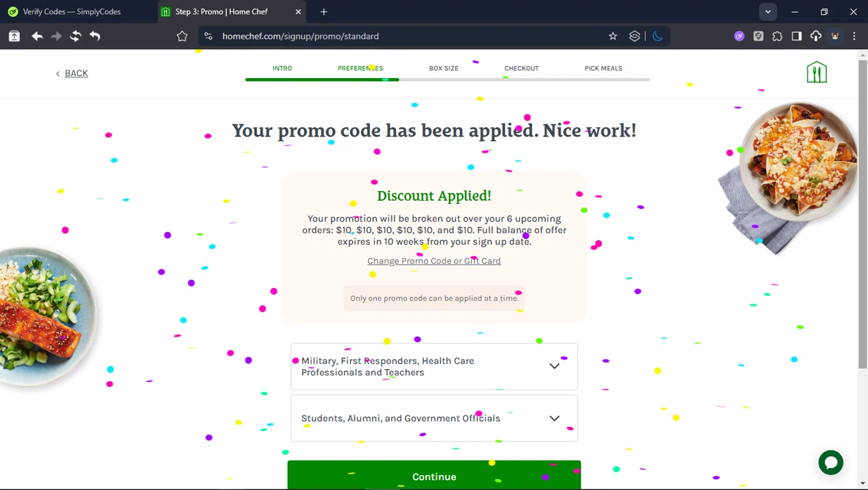Open the live chat bubble icon
Image resolution: width=868 pixels, height=490 pixels.
coord(830,462)
